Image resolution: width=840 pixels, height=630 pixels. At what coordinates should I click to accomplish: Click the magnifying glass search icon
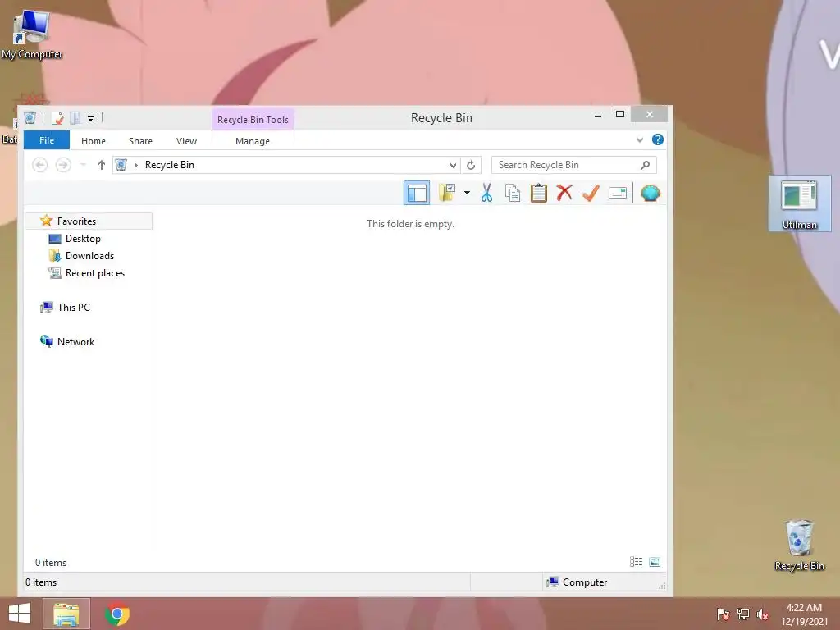click(x=645, y=165)
